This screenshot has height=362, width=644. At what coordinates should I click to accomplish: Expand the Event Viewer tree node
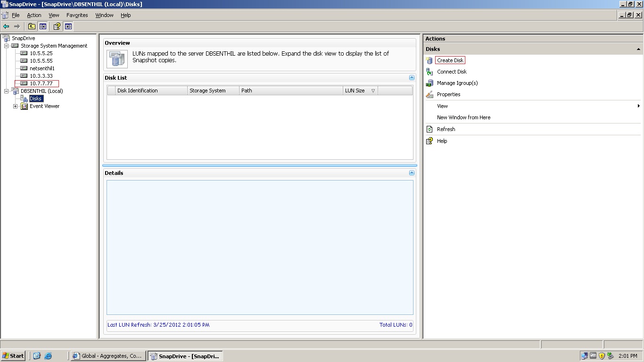(x=15, y=106)
